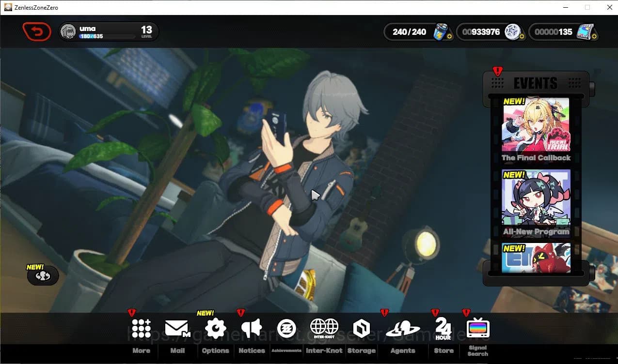Click the red back arrow button
The width and height of the screenshot is (618, 364).
pyautogui.click(x=37, y=32)
